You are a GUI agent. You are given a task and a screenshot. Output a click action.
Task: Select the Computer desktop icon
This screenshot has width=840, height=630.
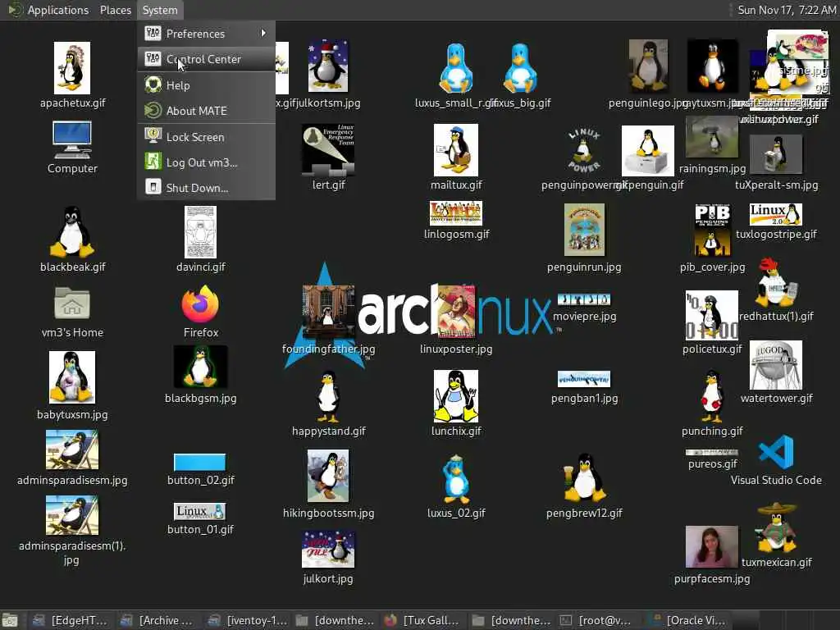pyautogui.click(x=72, y=140)
